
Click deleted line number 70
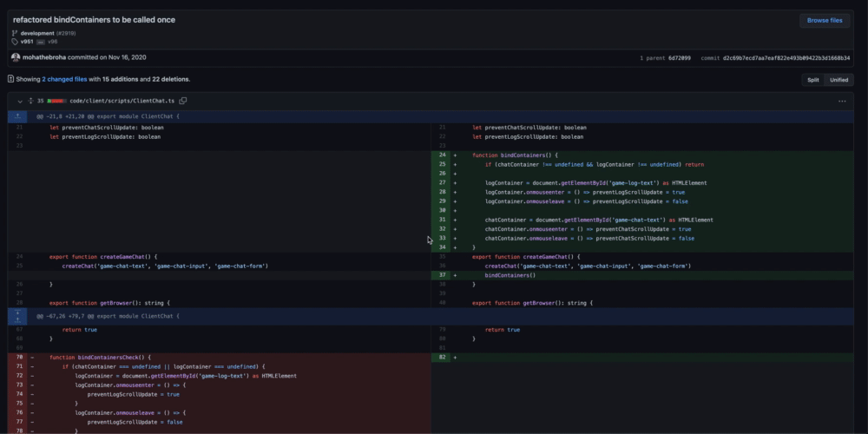[19, 358]
